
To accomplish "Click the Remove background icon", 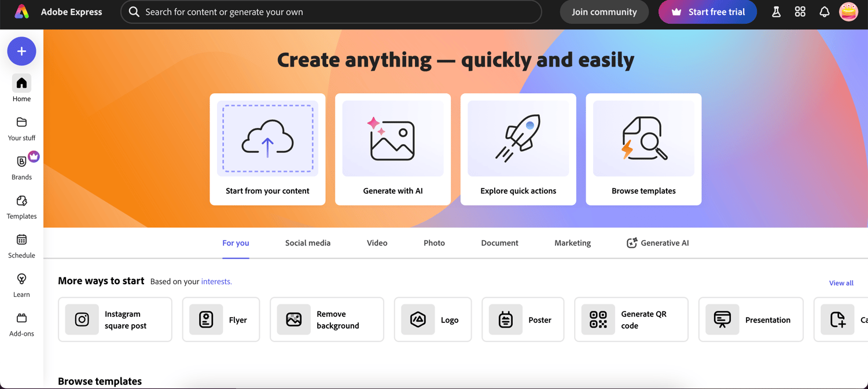I will (x=294, y=320).
